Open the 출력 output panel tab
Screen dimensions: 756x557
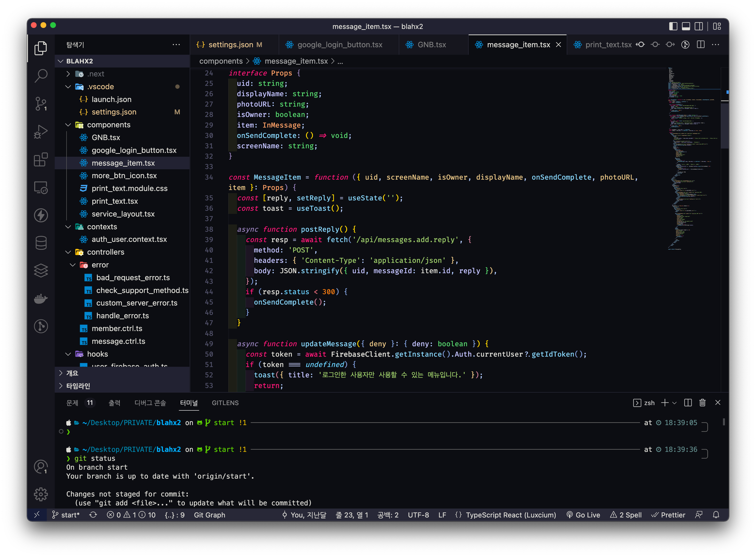pos(114,403)
